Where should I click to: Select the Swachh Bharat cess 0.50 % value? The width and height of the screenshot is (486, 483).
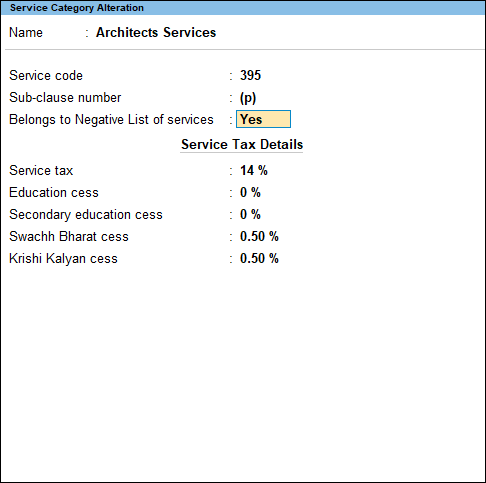(259, 236)
